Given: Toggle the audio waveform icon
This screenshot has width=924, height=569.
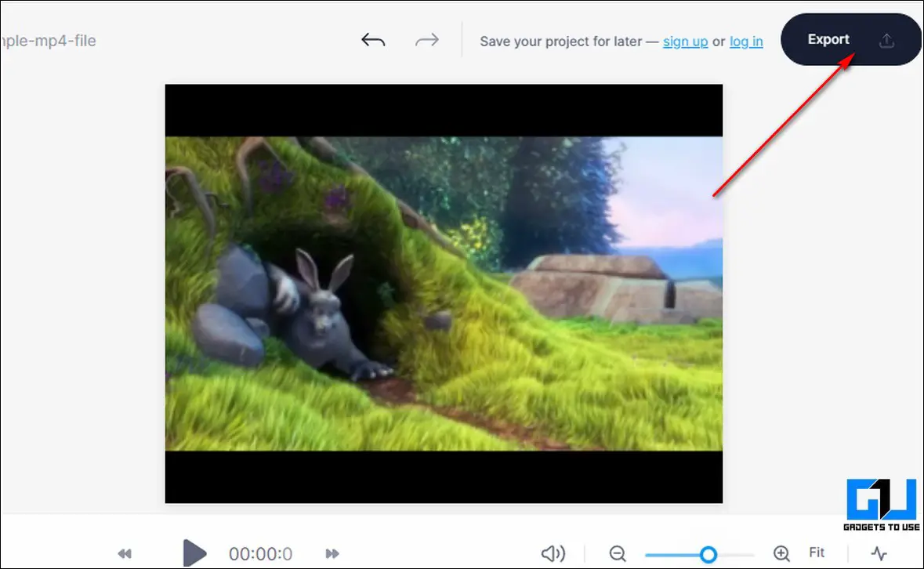Looking at the screenshot, I should (879, 553).
